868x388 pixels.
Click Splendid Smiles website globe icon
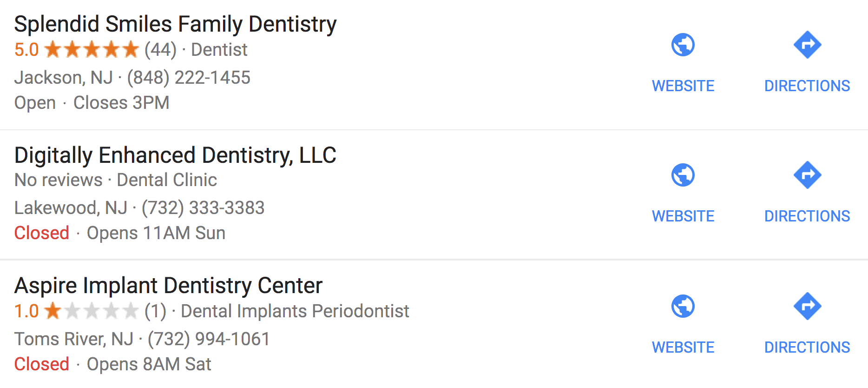point(683,45)
